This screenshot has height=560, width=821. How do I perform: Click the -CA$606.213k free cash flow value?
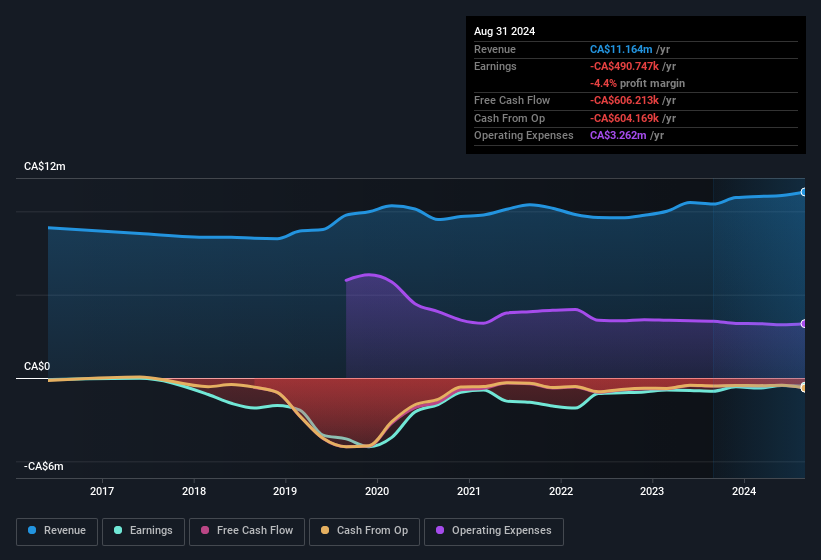click(624, 100)
